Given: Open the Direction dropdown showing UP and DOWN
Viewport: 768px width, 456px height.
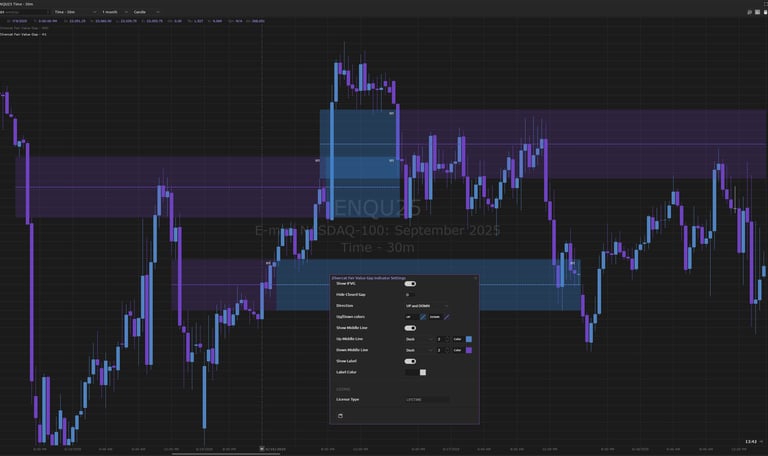Looking at the screenshot, I should [x=427, y=306].
